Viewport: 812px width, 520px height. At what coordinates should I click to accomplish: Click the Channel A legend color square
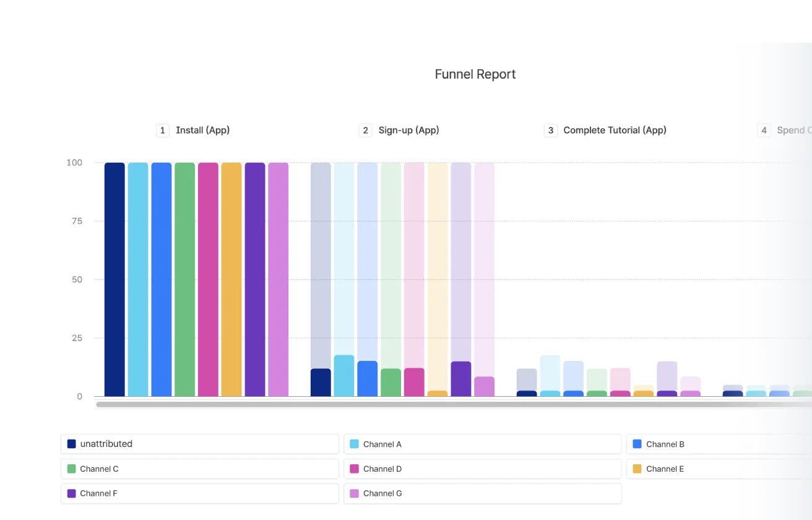point(354,444)
